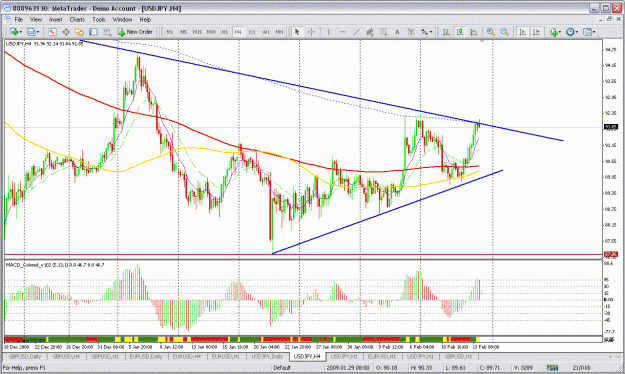Image resolution: width=625 pixels, height=374 pixels.
Task: Switch chart to Candlesticks mode
Action: click(x=460, y=32)
